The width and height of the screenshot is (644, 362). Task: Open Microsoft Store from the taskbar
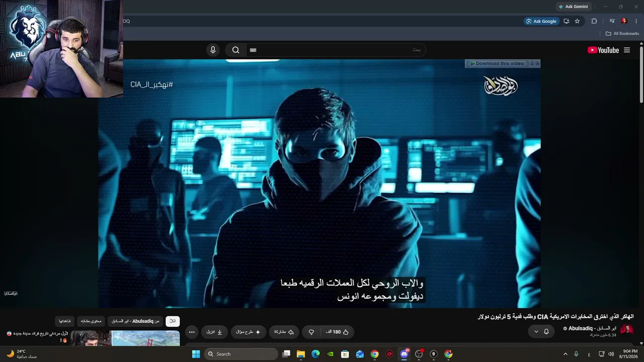tap(345, 354)
